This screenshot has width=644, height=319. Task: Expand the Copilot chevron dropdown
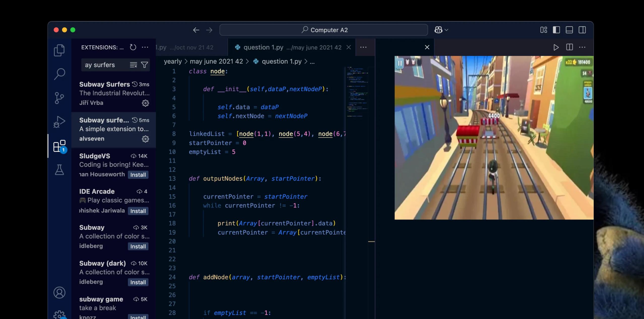point(446,30)
